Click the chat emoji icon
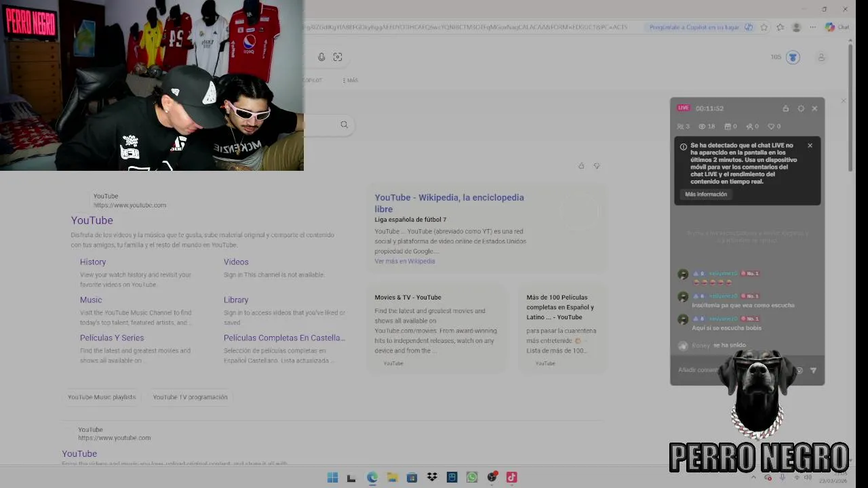 (x=799, y=370)
